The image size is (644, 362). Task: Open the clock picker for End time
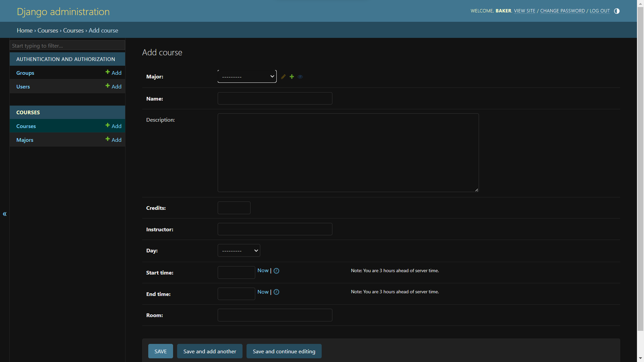point(276,292)
